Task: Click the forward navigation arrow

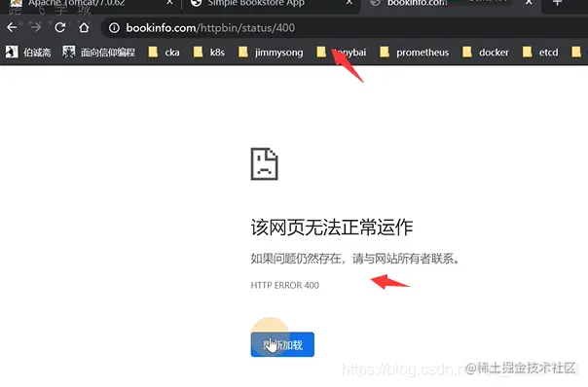Action: 36,27
